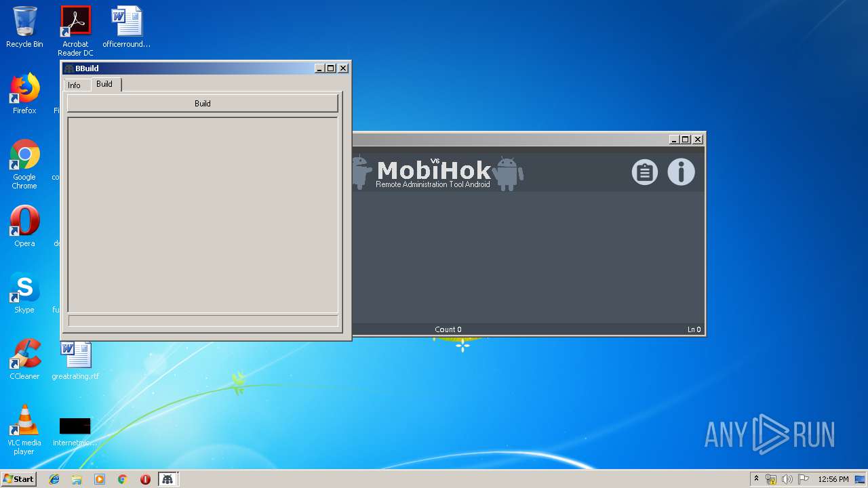Image resolution: width=868 pixels, height=488 pixels.
Task: Select the Build tab
Action: coord(104,84)
